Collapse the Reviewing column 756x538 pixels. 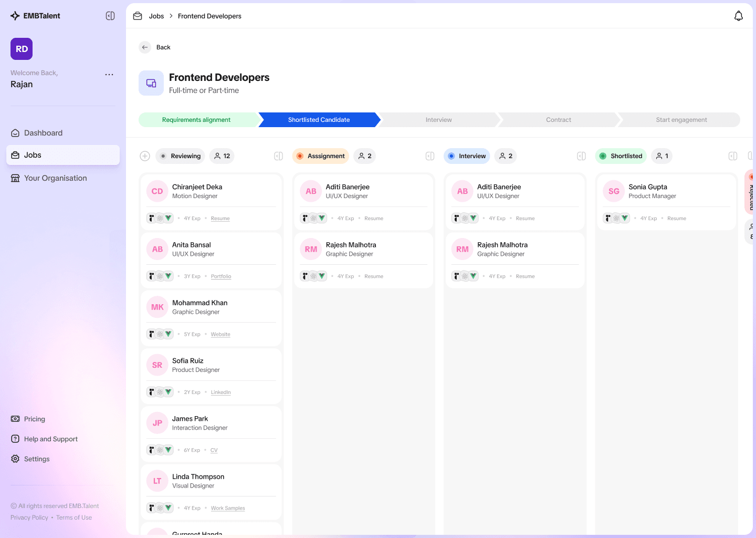click(x=278, y=156)
